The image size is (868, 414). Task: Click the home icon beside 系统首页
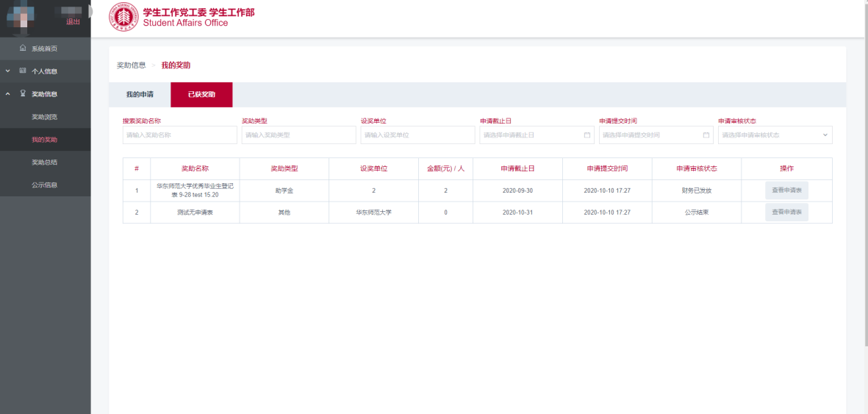coord(23,49)
